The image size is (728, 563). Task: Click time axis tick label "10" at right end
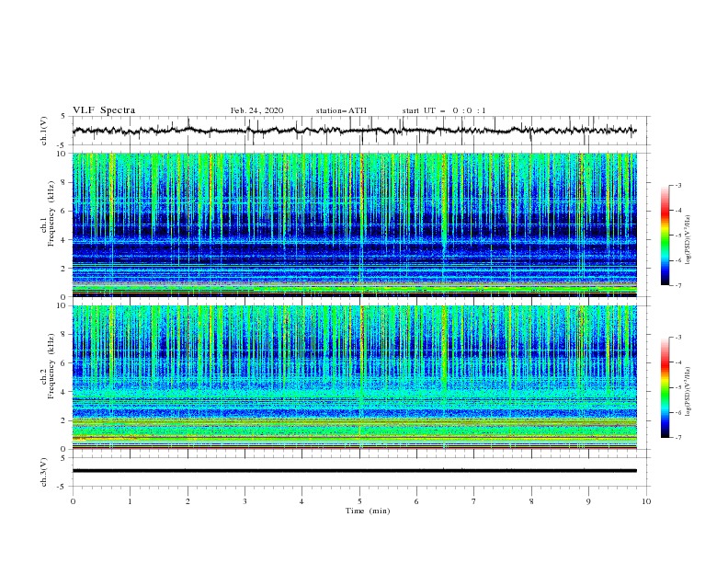tap(646, 501)
